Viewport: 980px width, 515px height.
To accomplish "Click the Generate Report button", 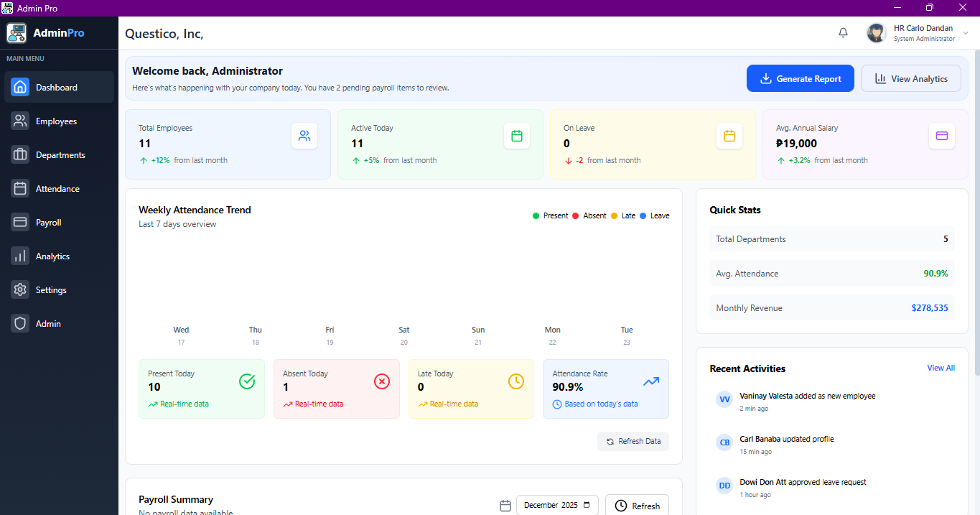I will pos(801,78).
